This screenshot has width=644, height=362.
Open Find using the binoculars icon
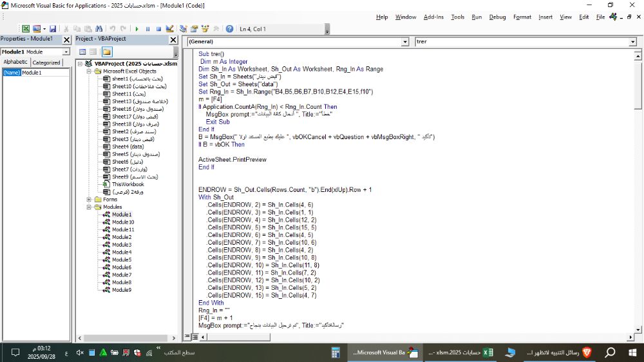point(99,29)
